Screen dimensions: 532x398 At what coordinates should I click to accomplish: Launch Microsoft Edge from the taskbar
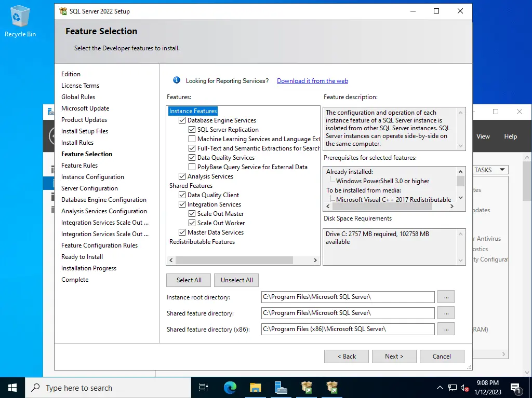pyautogui.click(x=230, y=388)
